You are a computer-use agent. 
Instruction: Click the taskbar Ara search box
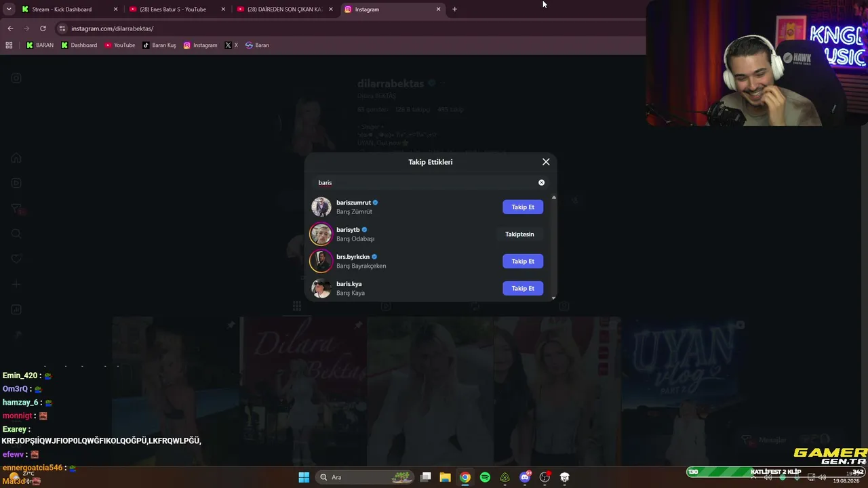pyautogui.click(x=366, y=477)
